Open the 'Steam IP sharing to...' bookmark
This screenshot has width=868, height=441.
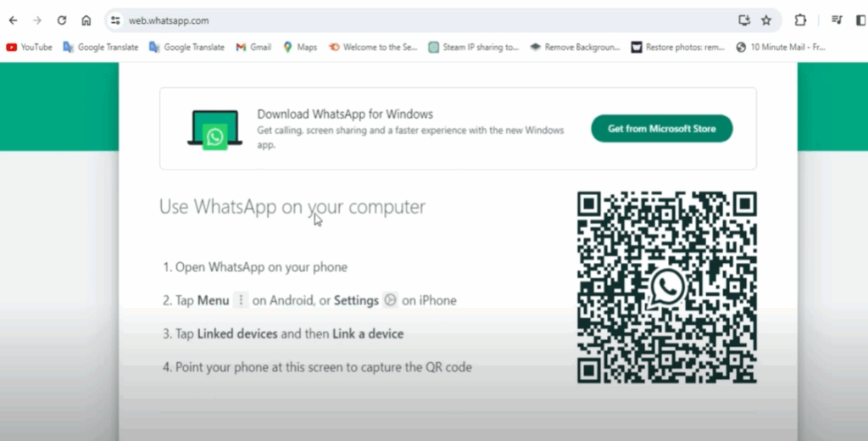[474, 47]
